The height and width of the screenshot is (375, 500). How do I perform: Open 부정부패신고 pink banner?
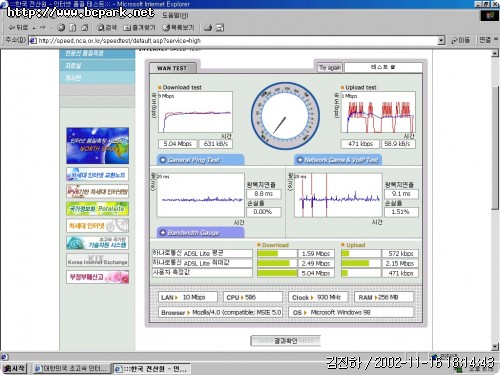[x=97, y=277]
